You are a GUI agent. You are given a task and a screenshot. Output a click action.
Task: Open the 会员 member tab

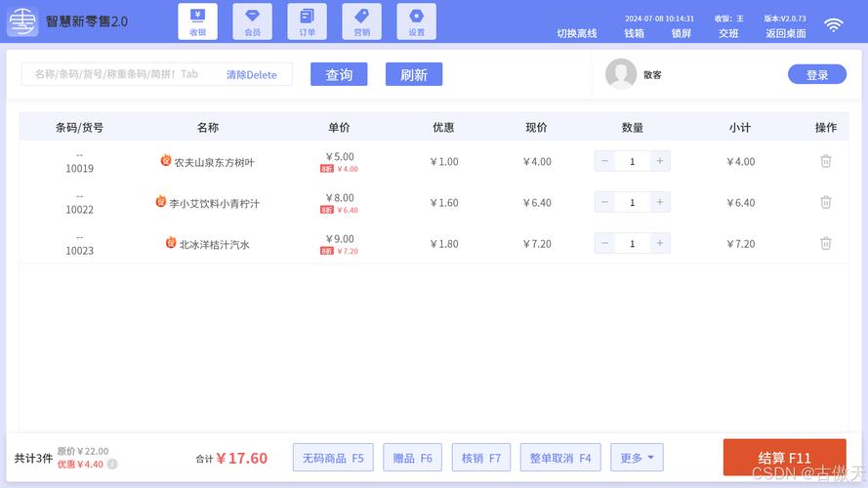pos(253,21)
